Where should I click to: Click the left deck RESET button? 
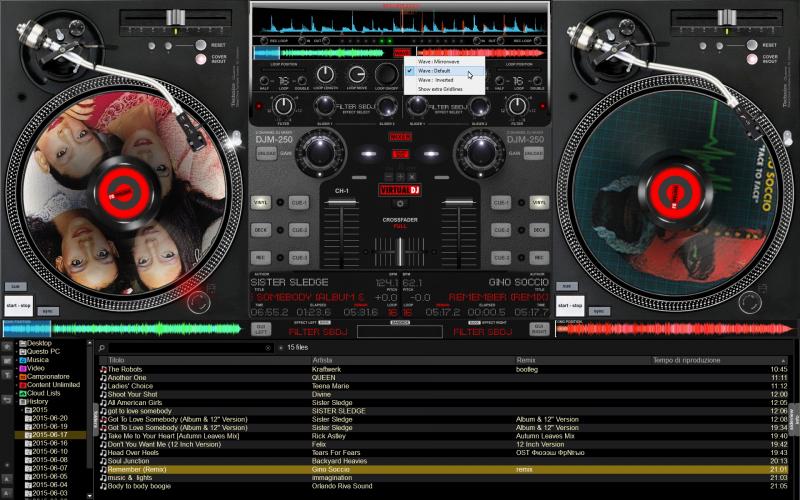(201, 45)
